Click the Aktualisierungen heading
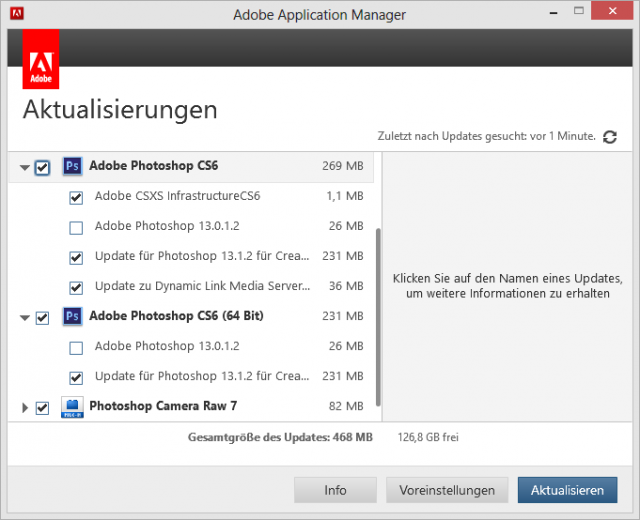The width and height of the screenshot is (640, 520). 120,110
